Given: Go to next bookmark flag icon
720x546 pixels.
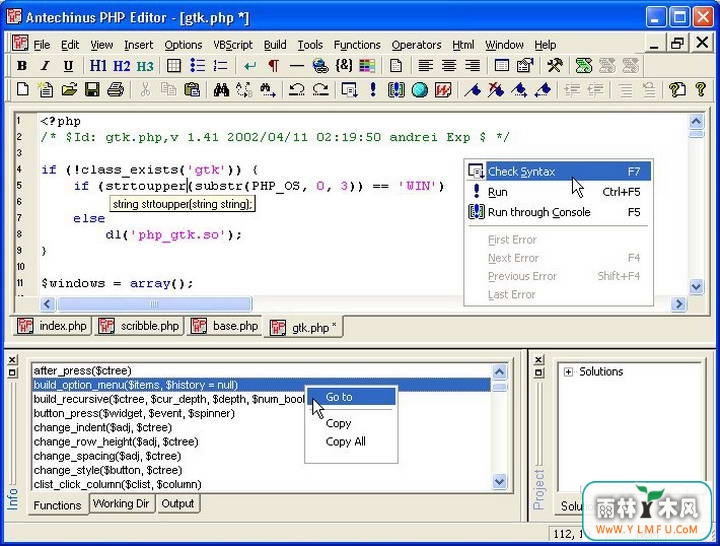Looking at the screenshot, I should click(x=519, y=90).
